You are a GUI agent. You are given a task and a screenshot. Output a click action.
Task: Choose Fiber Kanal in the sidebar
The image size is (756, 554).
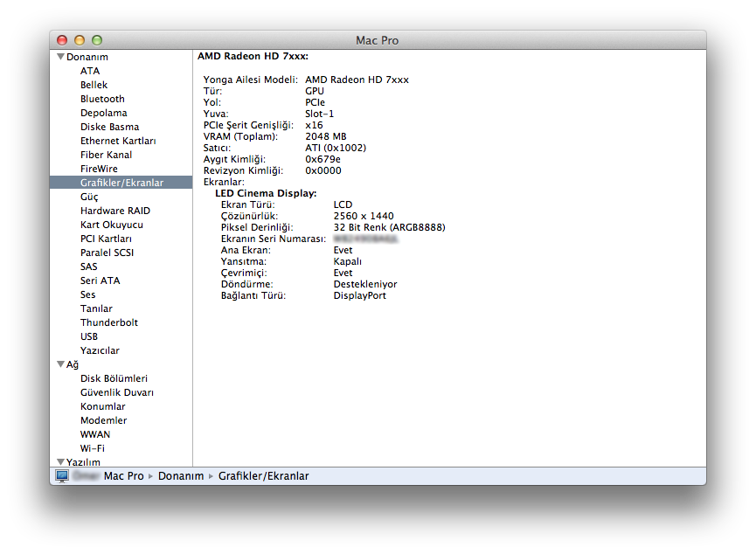106,155
